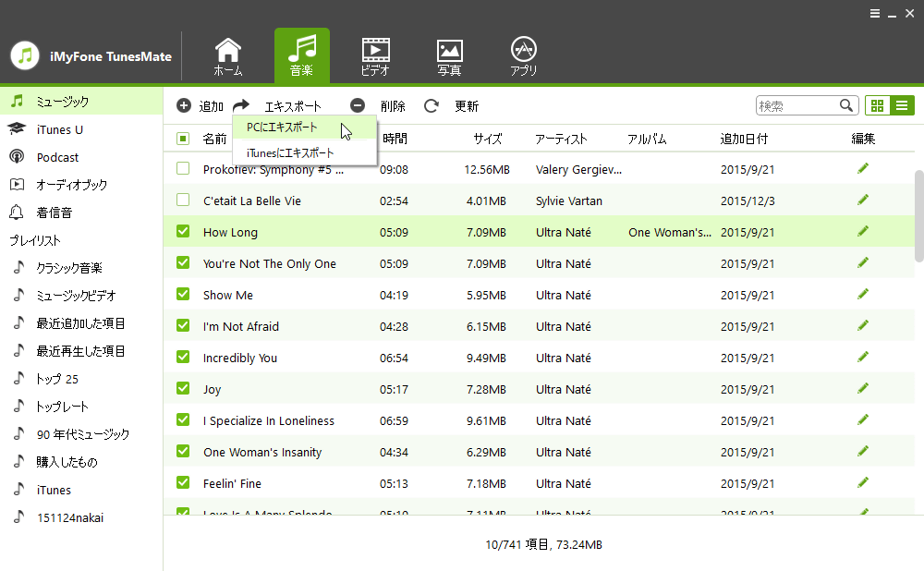Switch to grid view
The width and height of the screenshot is (924, 571).
click(x=877, y=105)
